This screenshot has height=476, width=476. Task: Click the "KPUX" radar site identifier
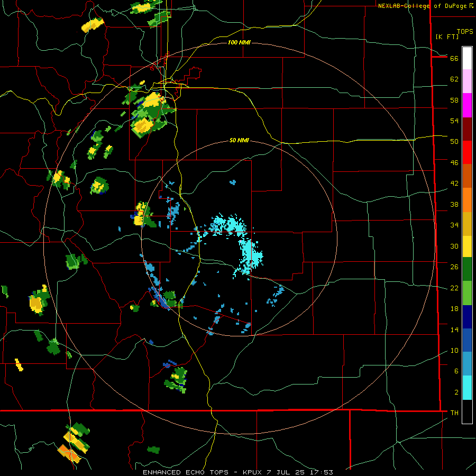(253, 472)
